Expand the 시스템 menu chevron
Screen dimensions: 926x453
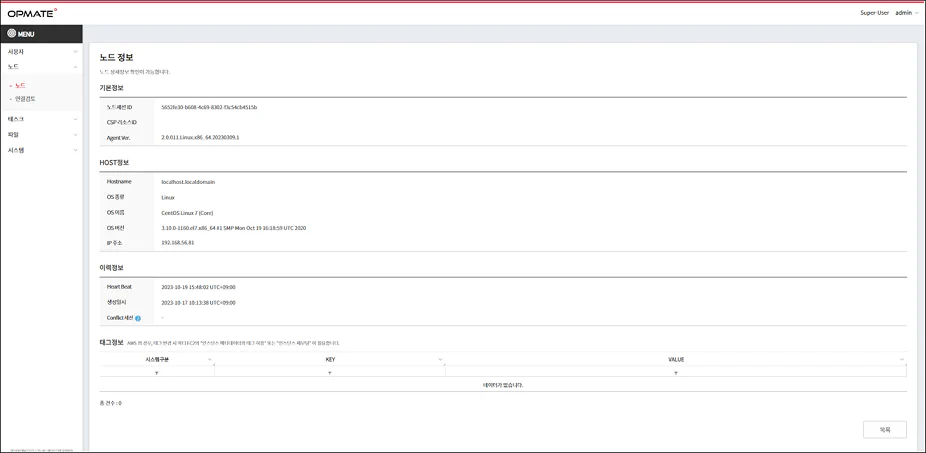point(75,150)
